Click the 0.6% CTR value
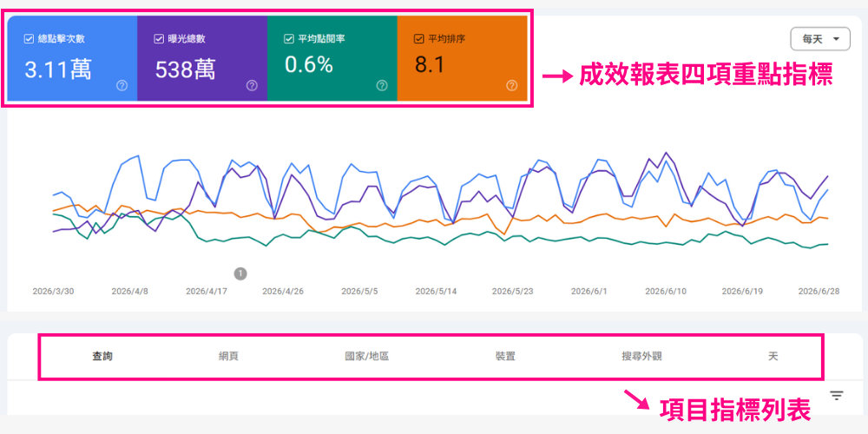The image size is (868, 434). tap(309, 65)
